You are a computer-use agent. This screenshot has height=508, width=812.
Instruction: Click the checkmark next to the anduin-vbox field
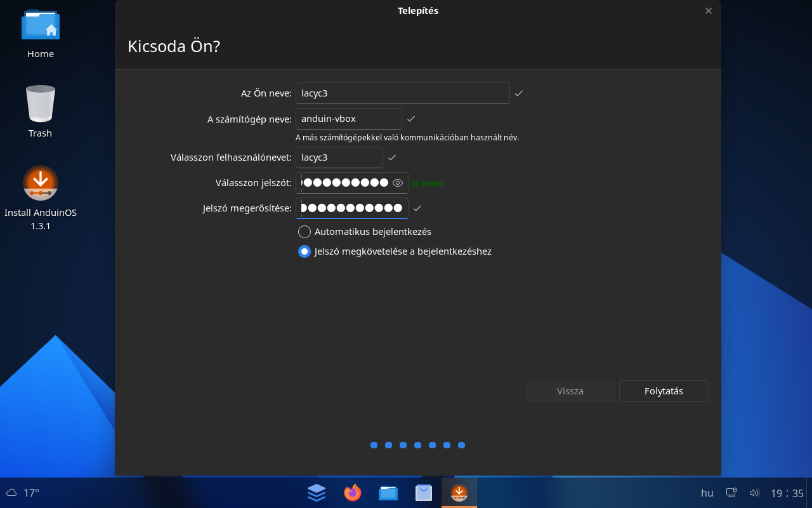(411, 119)
